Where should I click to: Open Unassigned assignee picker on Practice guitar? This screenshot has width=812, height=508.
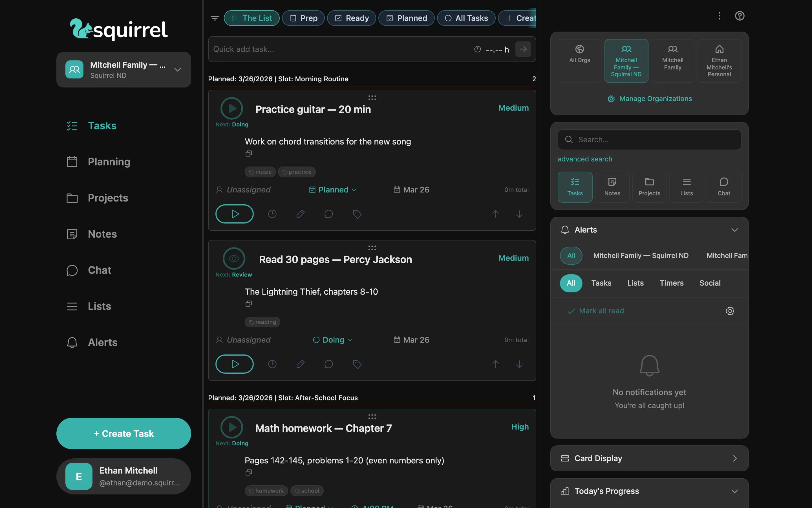click(243, 190)
